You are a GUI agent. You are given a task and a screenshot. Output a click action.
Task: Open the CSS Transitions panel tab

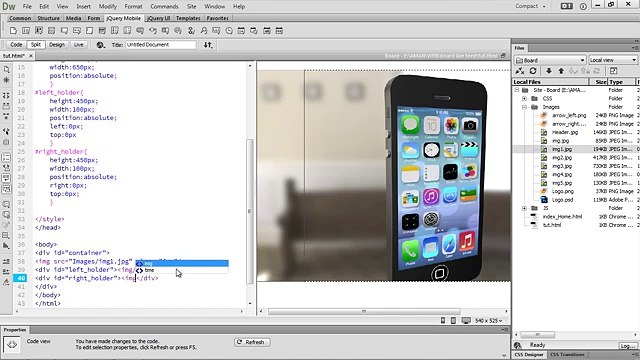(567, 355)
